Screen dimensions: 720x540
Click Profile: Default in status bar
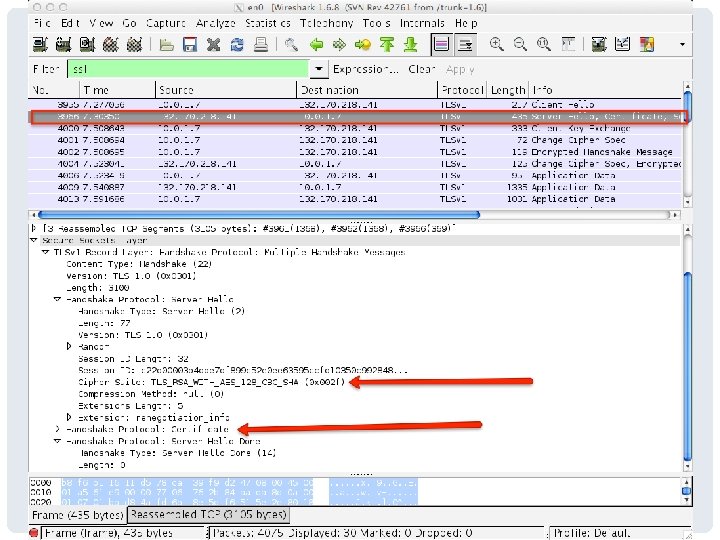coord(592,533)
